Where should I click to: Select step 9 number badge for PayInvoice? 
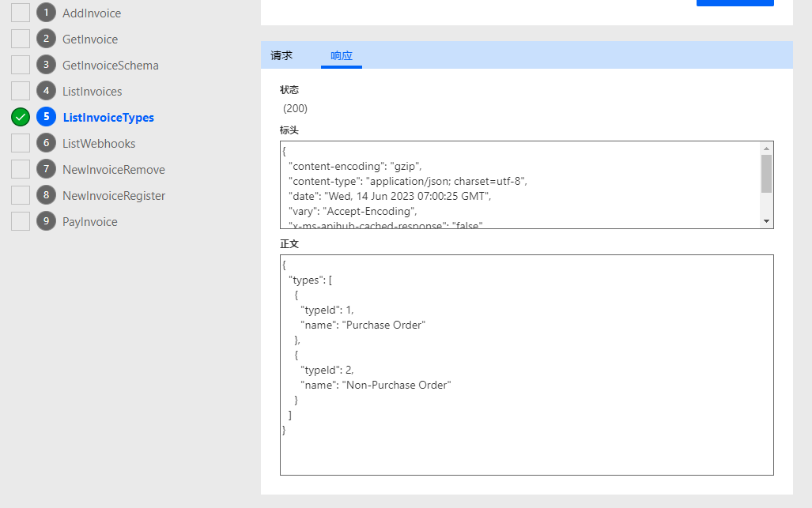pos(46,221)
